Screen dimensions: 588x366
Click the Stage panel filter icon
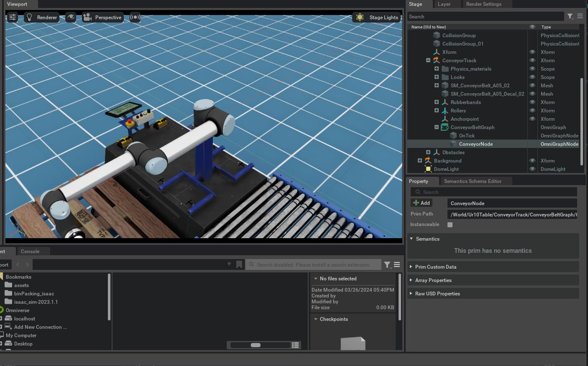[570, 16]
